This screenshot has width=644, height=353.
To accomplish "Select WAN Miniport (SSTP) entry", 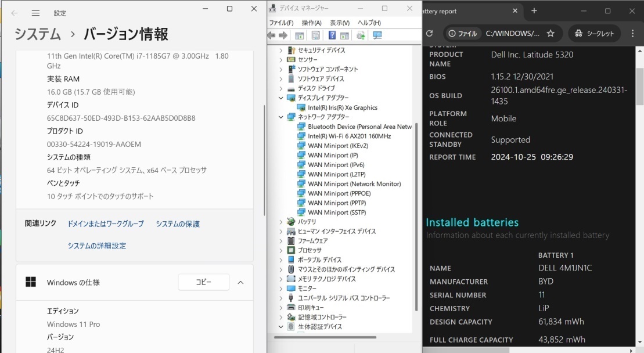I will tap(337, 212).
